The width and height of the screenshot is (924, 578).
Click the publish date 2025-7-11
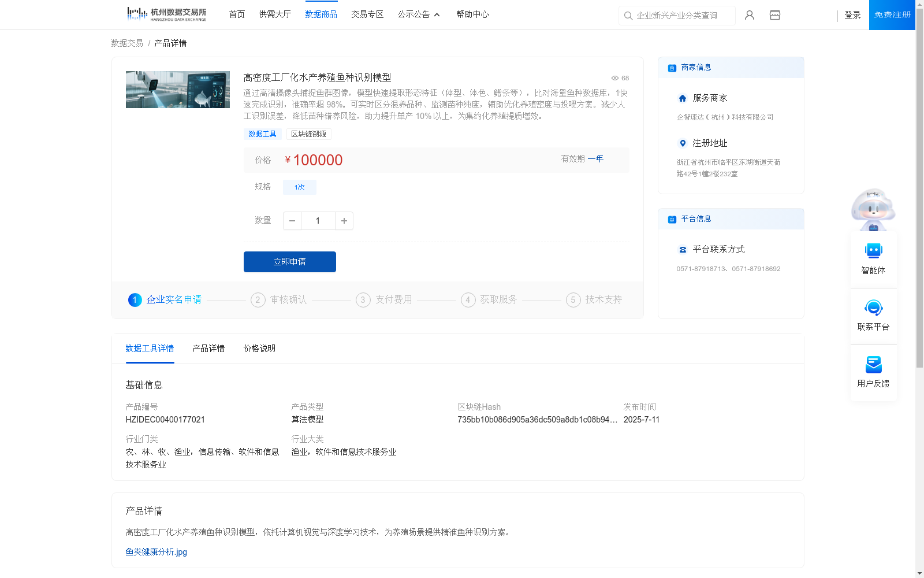pos(642,420)
